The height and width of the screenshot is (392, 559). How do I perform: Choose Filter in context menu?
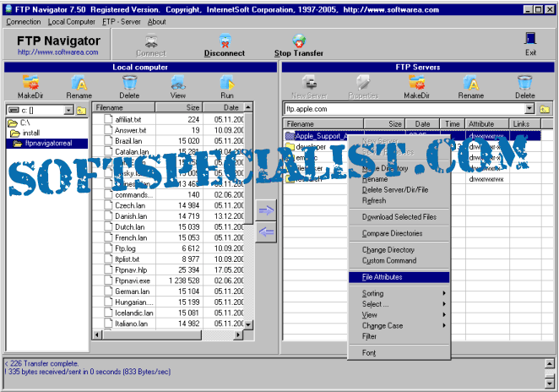click(x=399, y=336)
